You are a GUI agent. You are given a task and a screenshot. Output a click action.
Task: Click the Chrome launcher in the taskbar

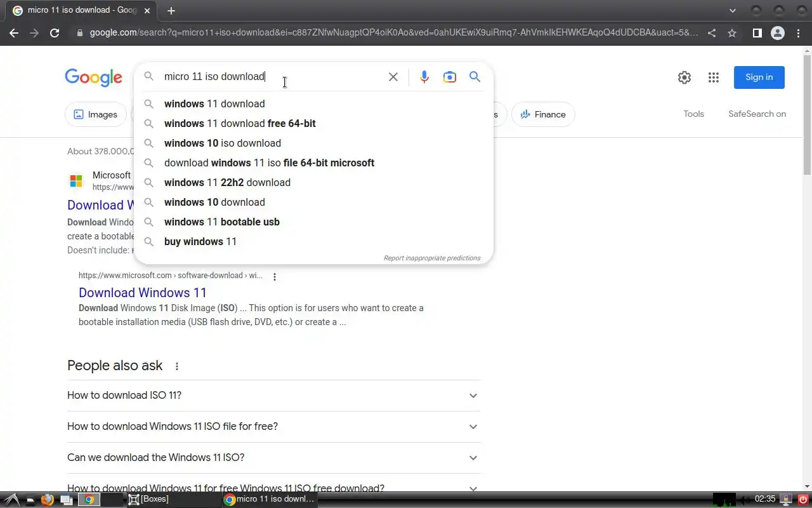[89, 500]
